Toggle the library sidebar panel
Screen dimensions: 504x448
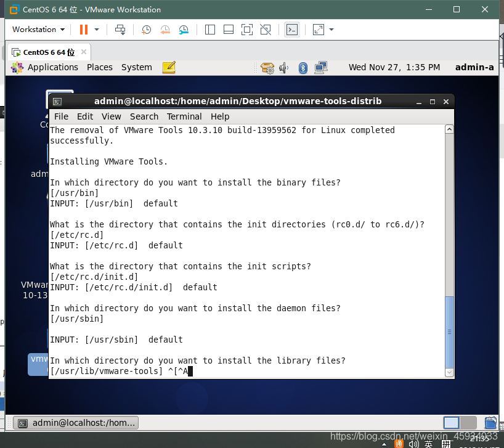210,30
